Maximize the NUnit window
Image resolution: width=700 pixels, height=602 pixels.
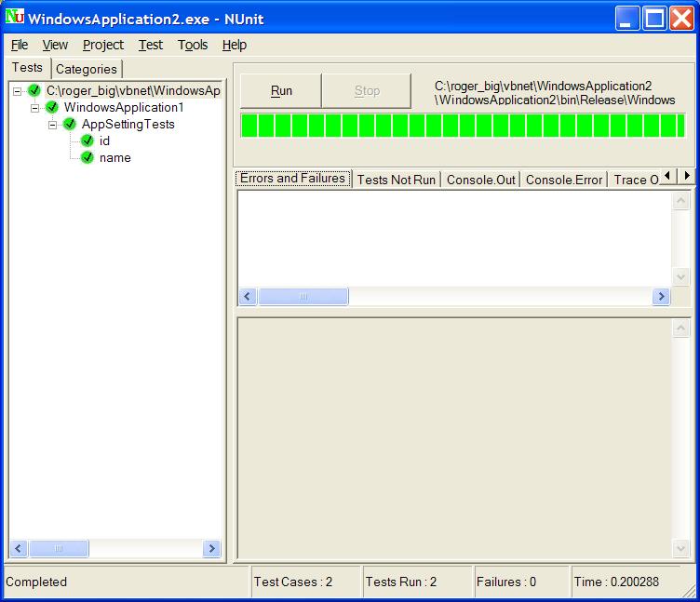(654, 19)
